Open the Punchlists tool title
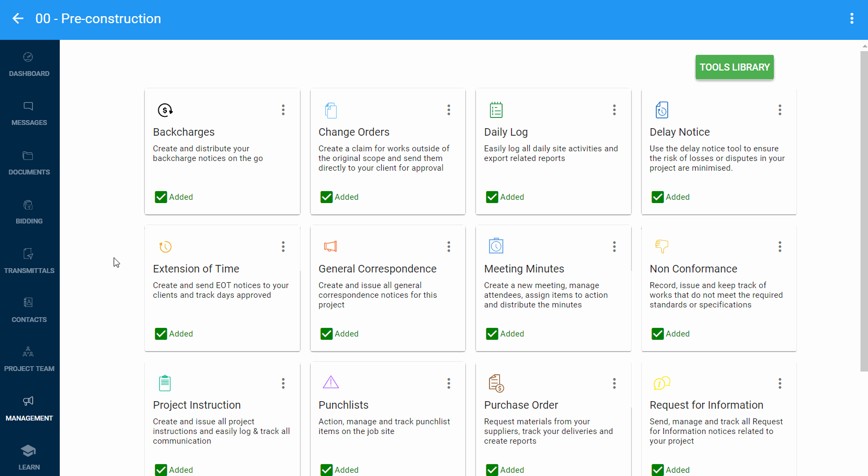 tap(344, 405)
